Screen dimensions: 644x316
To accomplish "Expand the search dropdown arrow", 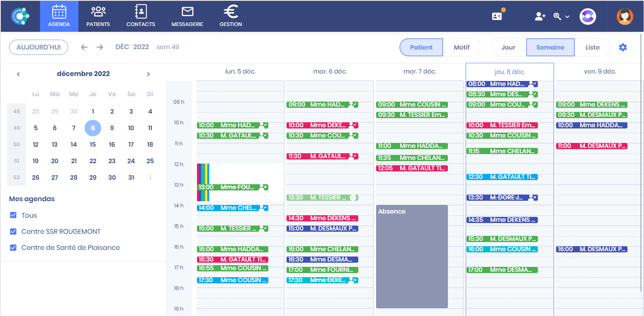I will [567, 17].
